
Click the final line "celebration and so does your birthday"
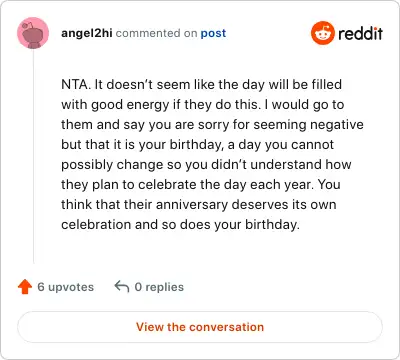click(x=180, y=225)
